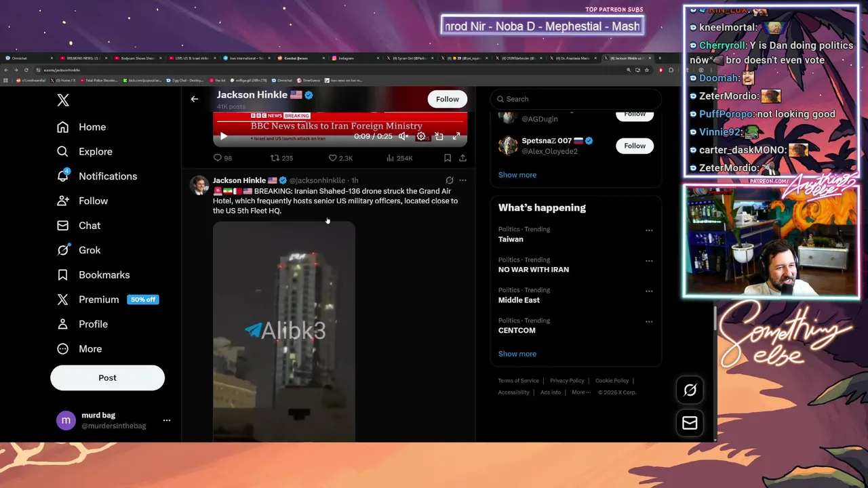Open video settings gear icon
This screenshot has width=868, height=488.
click(421, 136)
